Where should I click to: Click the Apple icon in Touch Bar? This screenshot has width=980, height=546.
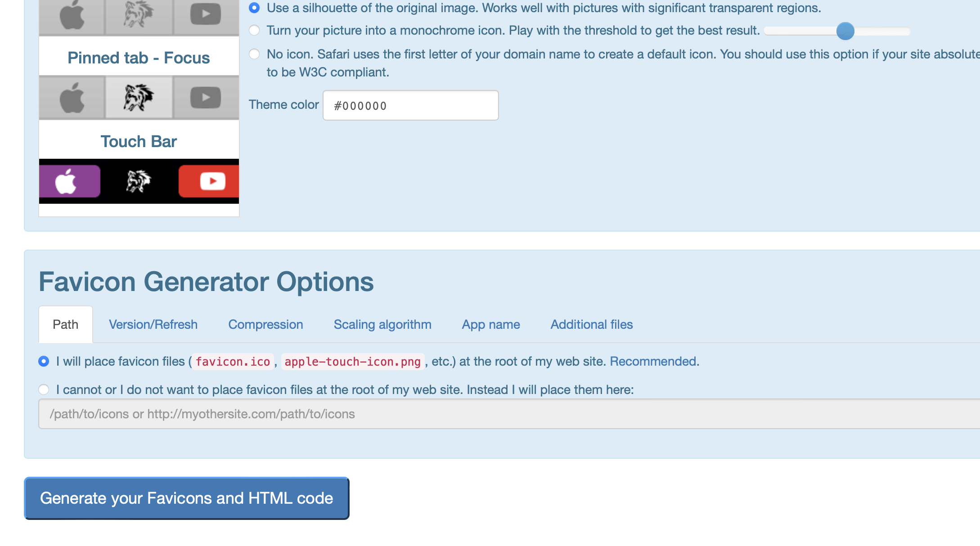(x=69, y=181)
